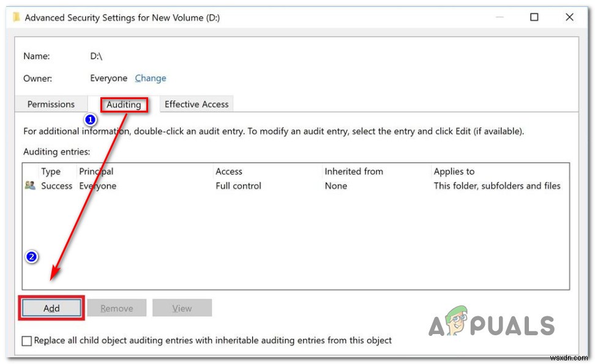Open the Auditing tab

click(x=124, y=105)
